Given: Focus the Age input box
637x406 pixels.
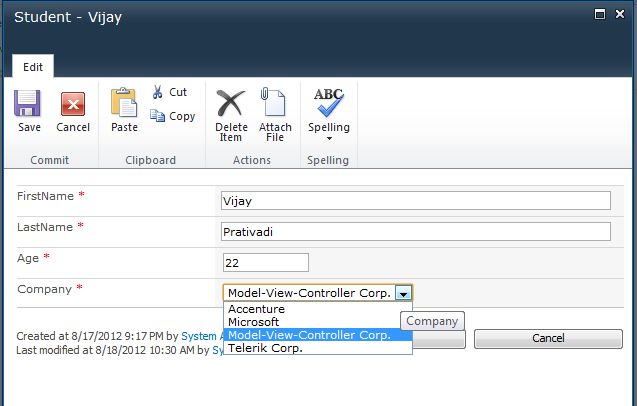Looking at the screenshot, I should (266, 263).
